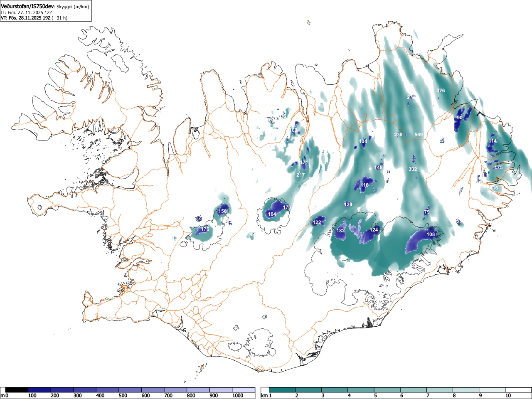Image resolution: width=532 pixels, height=399 pixels.
Task: Click the legend swatch between 900 and 1000
Action: pos(221,390)
